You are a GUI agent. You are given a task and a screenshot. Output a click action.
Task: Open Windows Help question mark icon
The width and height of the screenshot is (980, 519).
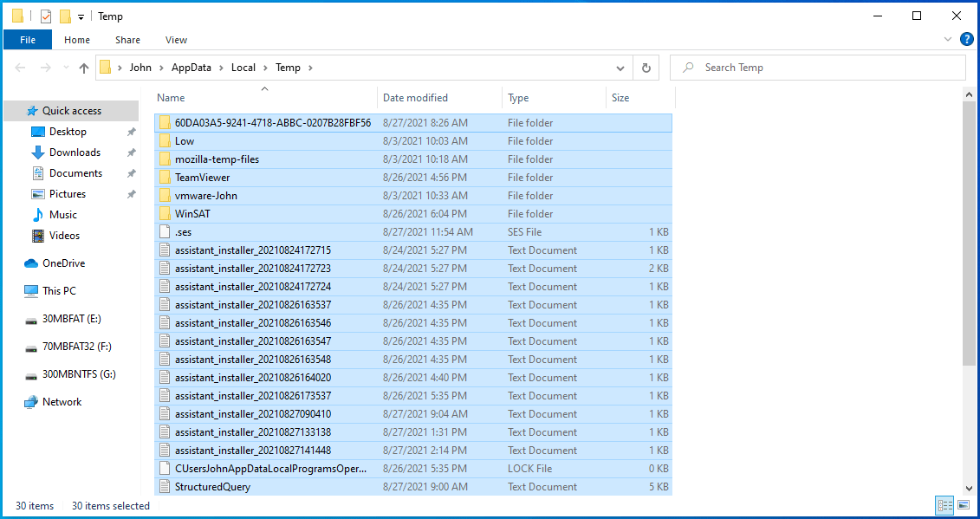[966, 39]
